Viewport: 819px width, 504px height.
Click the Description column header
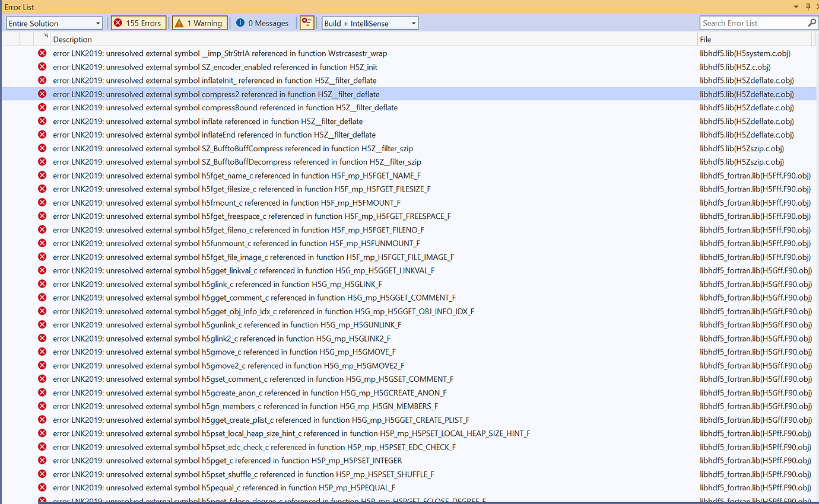71,39
